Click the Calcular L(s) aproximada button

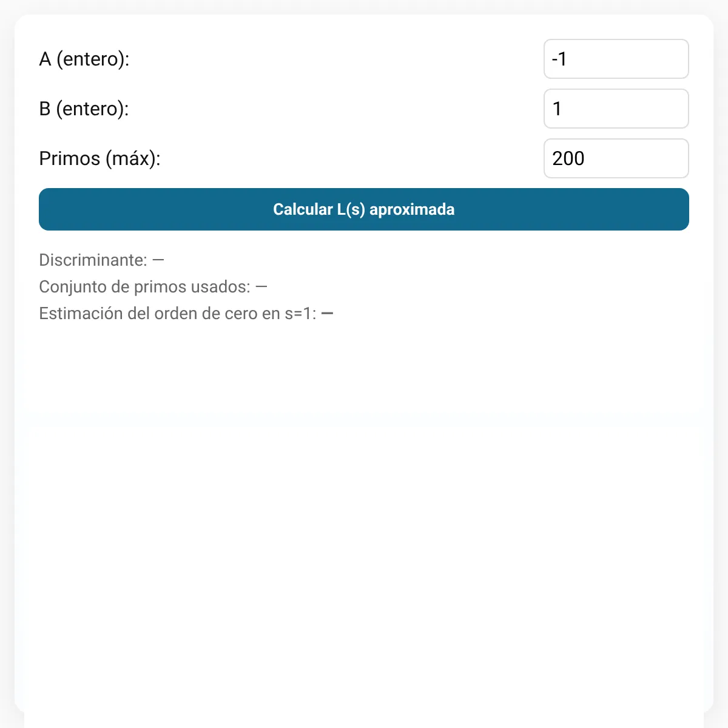[364, 209]
